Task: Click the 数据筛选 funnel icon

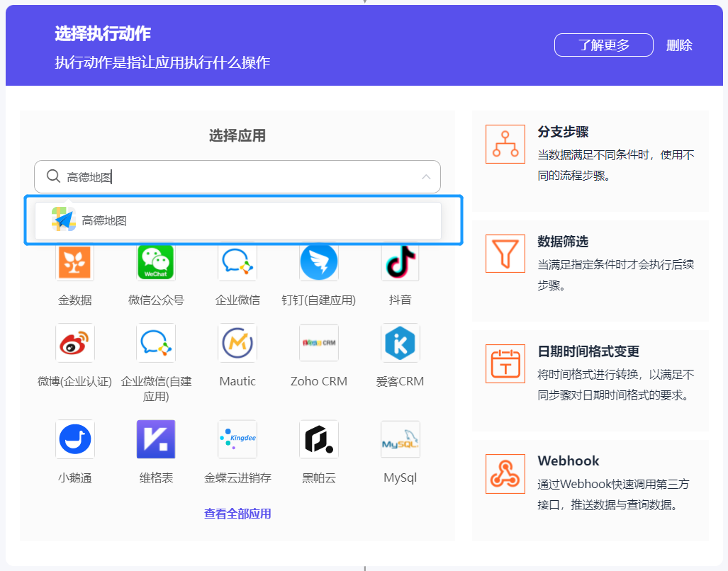Action: [505, 254]
